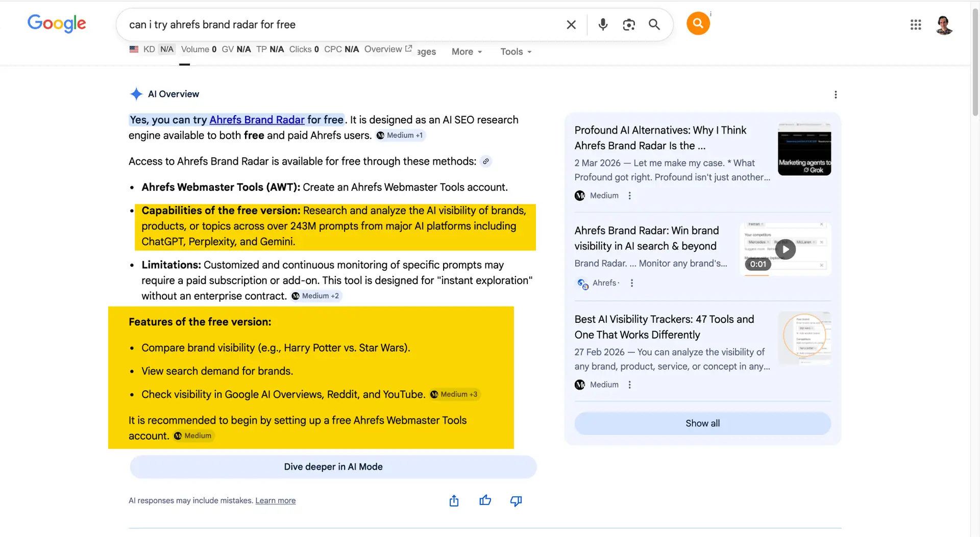The width and height of the screenshot is (980, 537).
Task: Click the Medium +3 source chip
Action: pyautogui.click(x=454, y=394)
